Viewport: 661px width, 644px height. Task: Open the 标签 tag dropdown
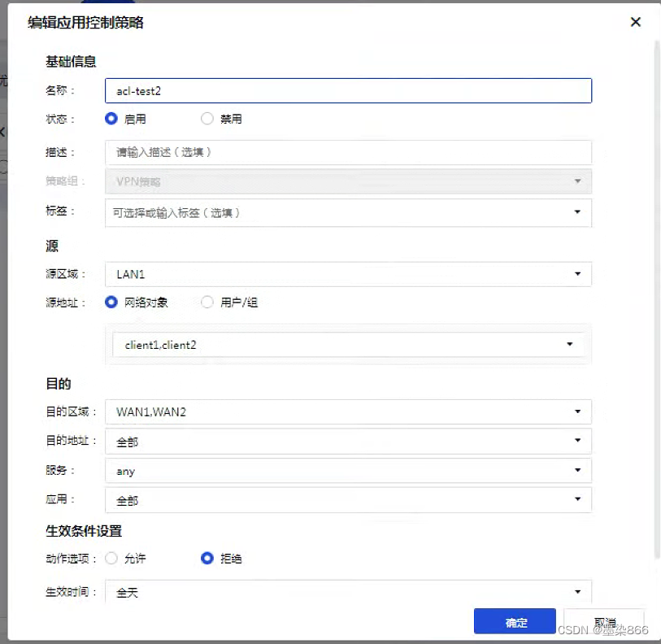point(348,212)
